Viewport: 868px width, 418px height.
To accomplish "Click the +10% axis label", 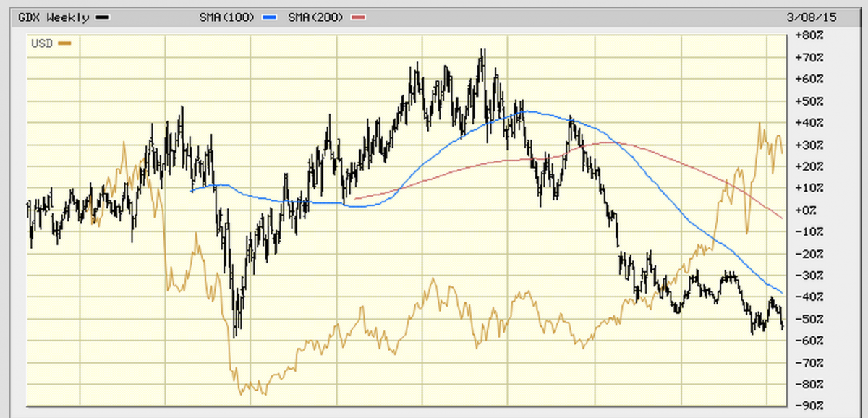I will click(809, 188).
